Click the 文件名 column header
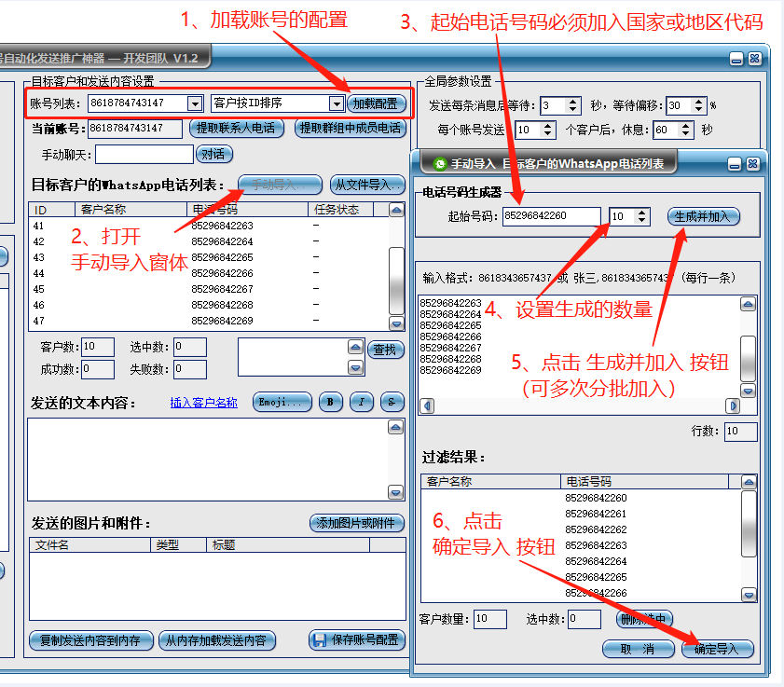This screenshot has width=784, height=687. click(x=90, y=544)
